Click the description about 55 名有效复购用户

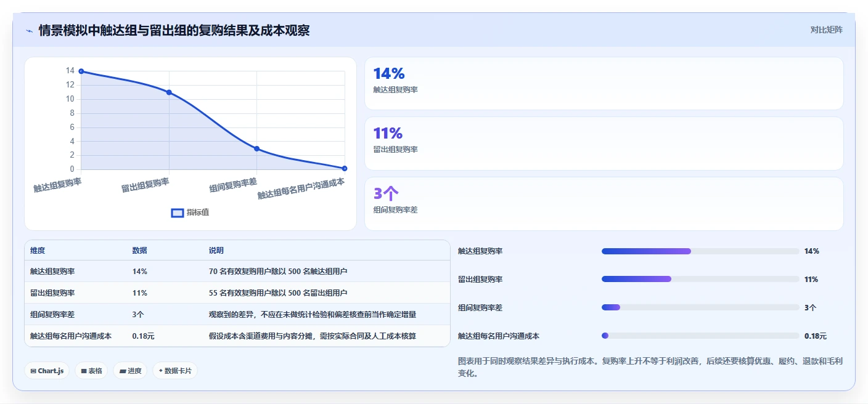click(x=278, y=293)
